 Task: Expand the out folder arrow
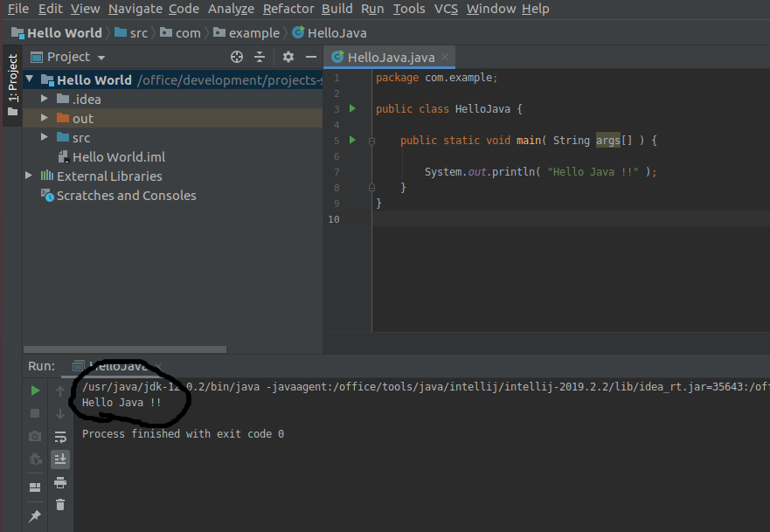[x=45, y=118]
